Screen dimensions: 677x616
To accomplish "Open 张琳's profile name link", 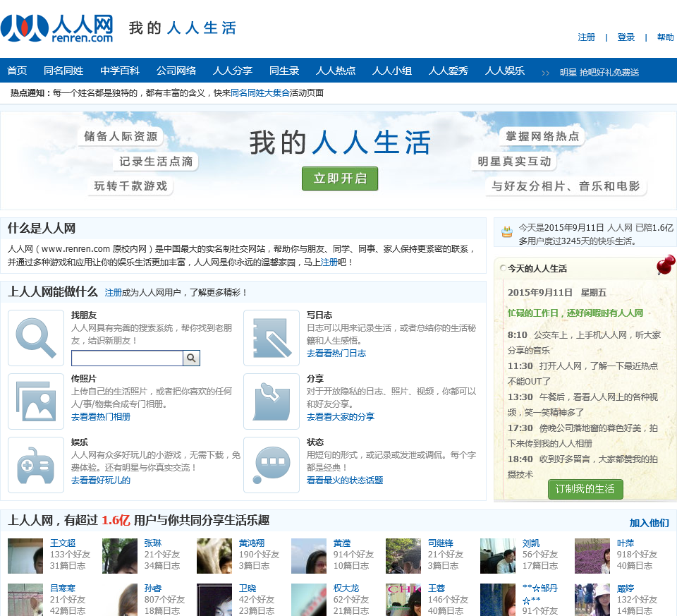I will coord(153,543).
